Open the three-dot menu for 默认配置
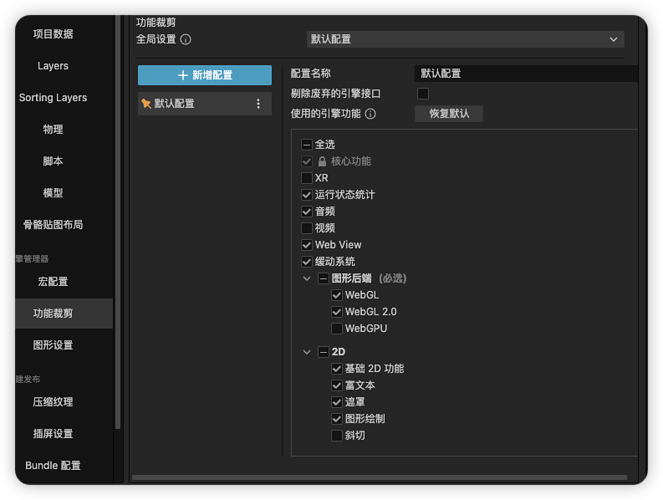The image size is (663, 500). pos(258,104)
